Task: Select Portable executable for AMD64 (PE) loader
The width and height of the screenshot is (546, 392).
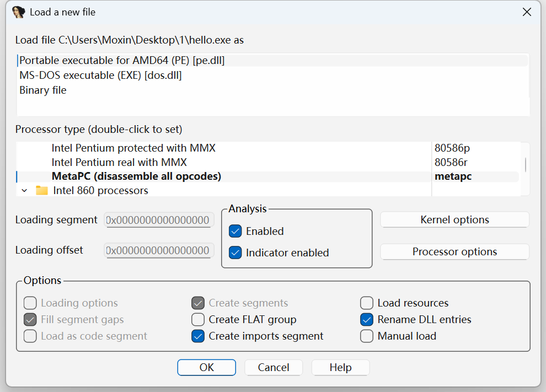Action: pos(122,61)
